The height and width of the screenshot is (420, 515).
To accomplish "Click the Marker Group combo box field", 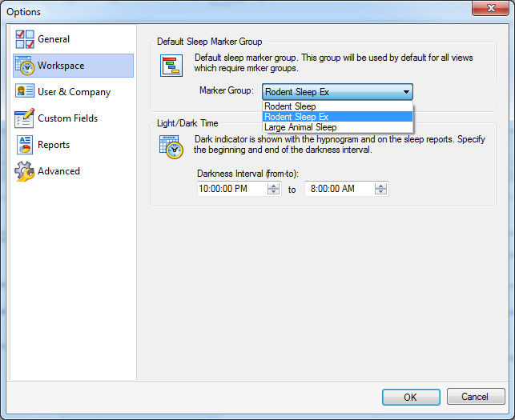I will [337, 92].
